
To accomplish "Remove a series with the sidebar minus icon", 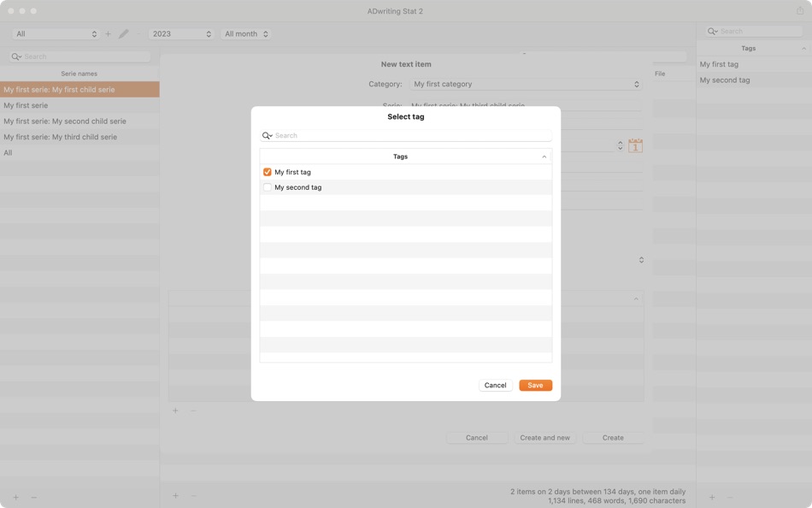I will coord(33,497).
